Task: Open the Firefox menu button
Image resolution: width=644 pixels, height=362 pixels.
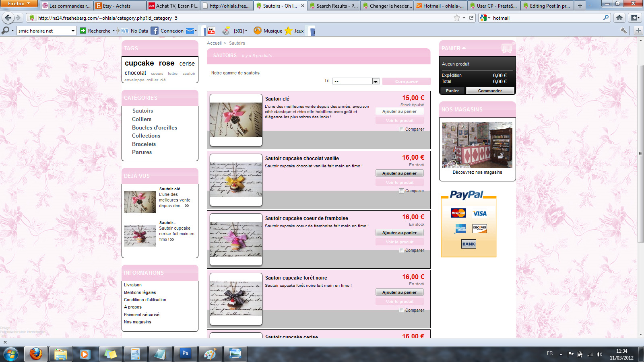Action: pyautogui.click(x=19, y=4)
